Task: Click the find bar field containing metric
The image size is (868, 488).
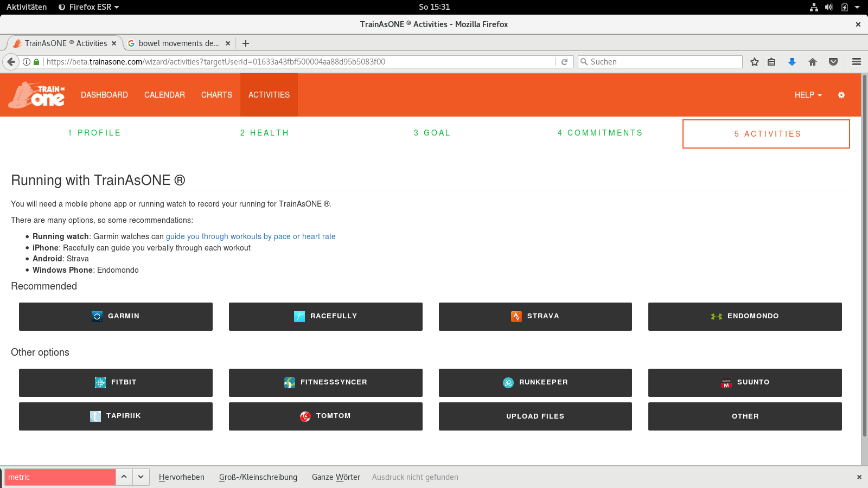Action: 60,477
